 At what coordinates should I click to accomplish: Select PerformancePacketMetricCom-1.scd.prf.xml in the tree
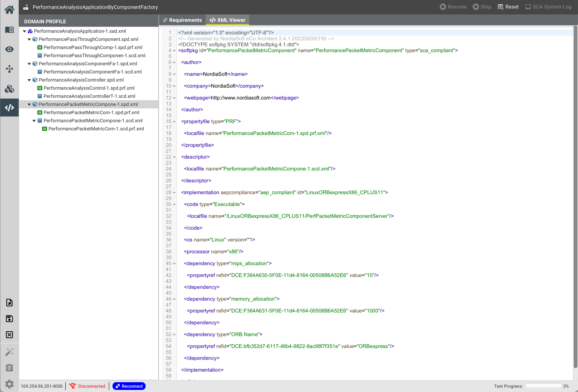click(96, 129)
